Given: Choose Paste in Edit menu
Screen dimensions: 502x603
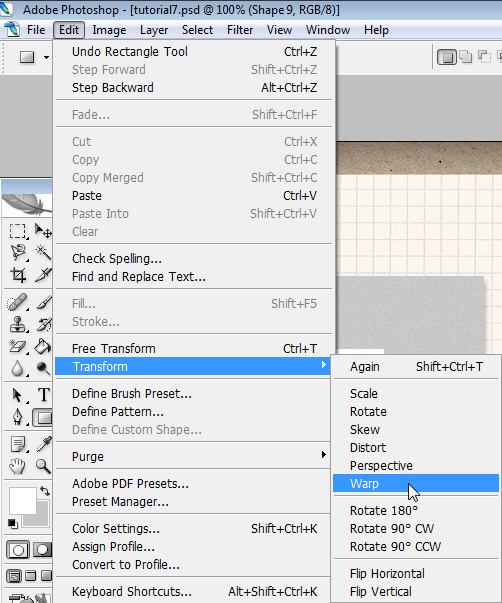Looking at the screenshot, I should point(194,196).
